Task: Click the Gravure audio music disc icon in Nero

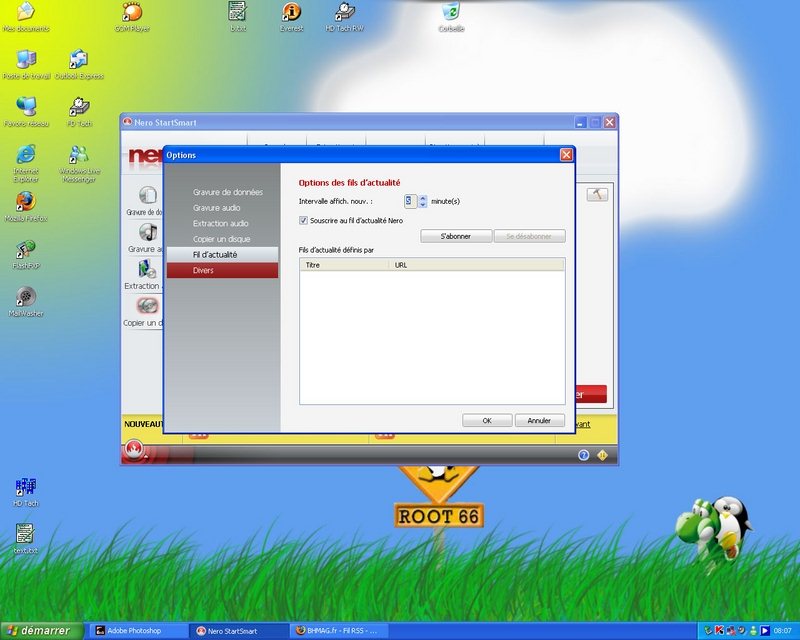Action: [148, 232]
